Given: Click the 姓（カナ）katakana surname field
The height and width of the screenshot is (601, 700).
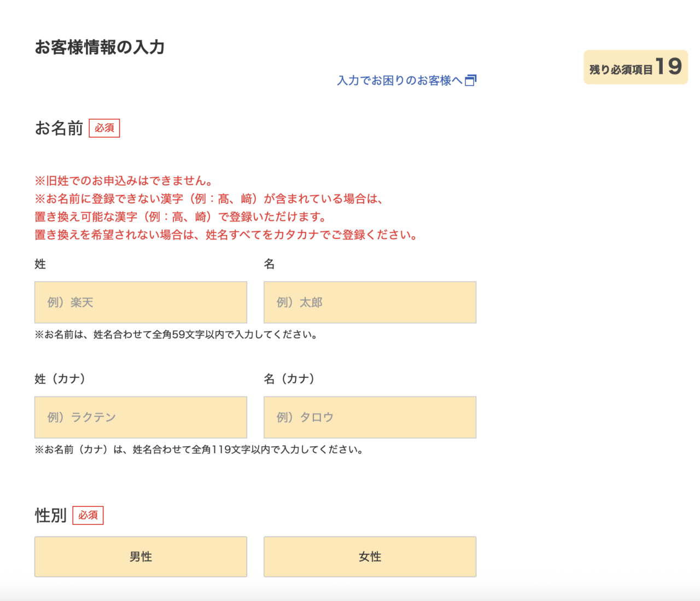Looking at the screenshot, I should 141,417.
